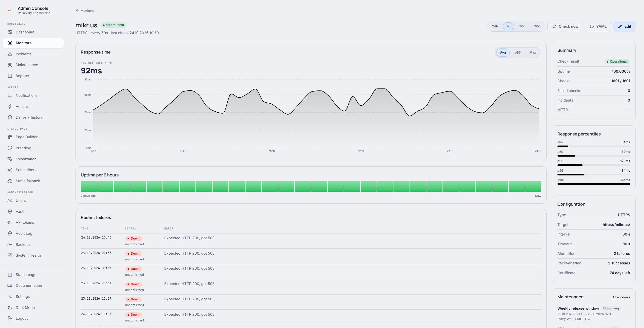Go back to Monitors list
Screen dimensions: 644x328
point(85,11)
